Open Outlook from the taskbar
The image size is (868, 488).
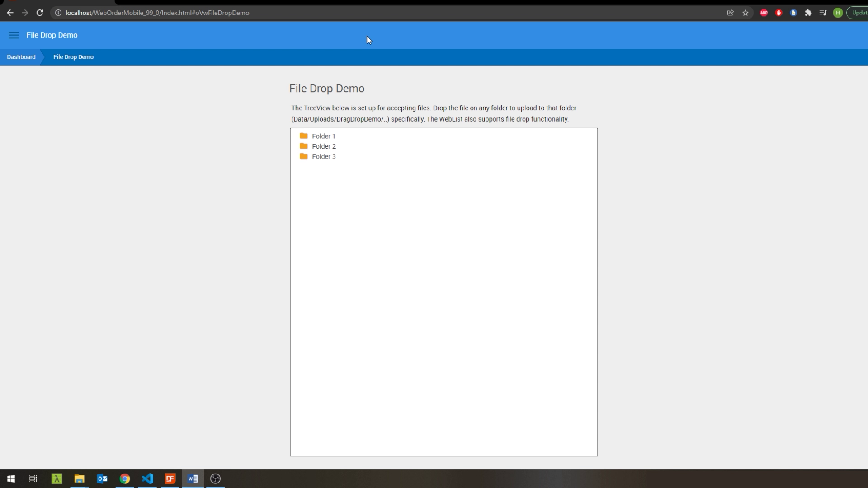click(x=102, y=479)
